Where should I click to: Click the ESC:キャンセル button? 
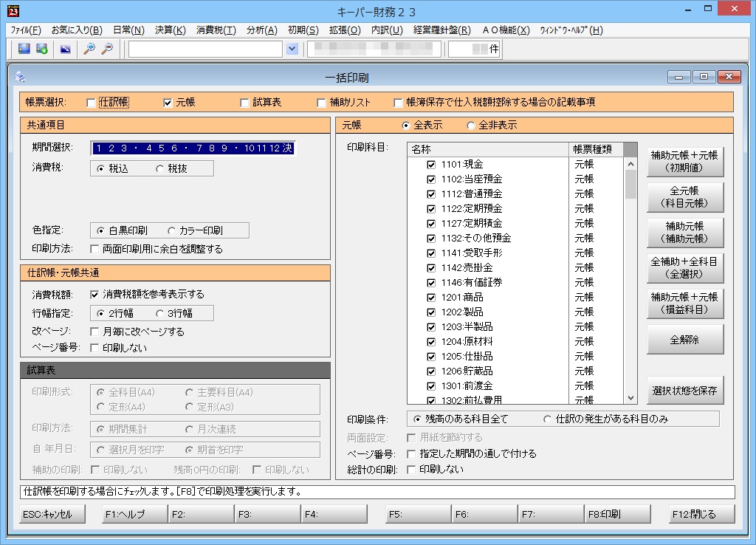(x=52, y=514)
